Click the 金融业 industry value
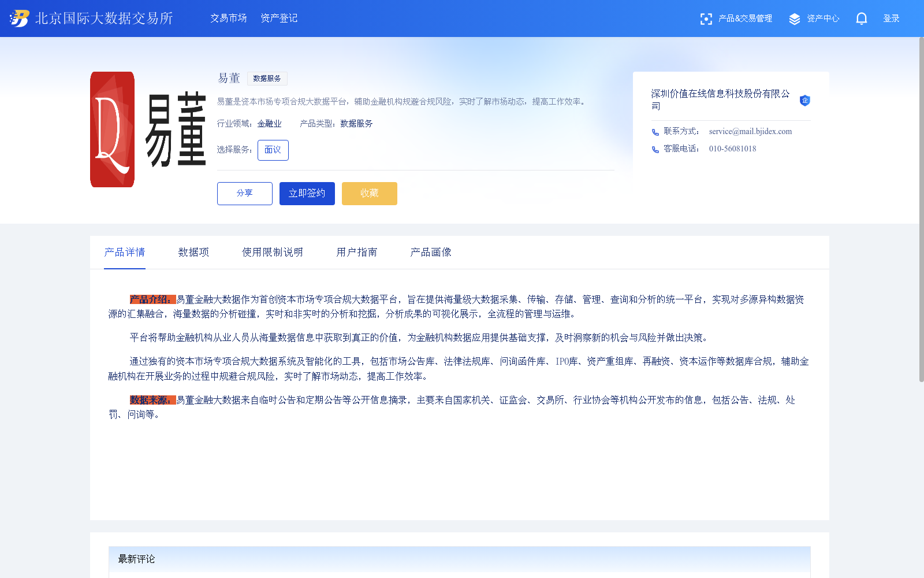Screen dimensions: 924x578 (x=269, y=124)
